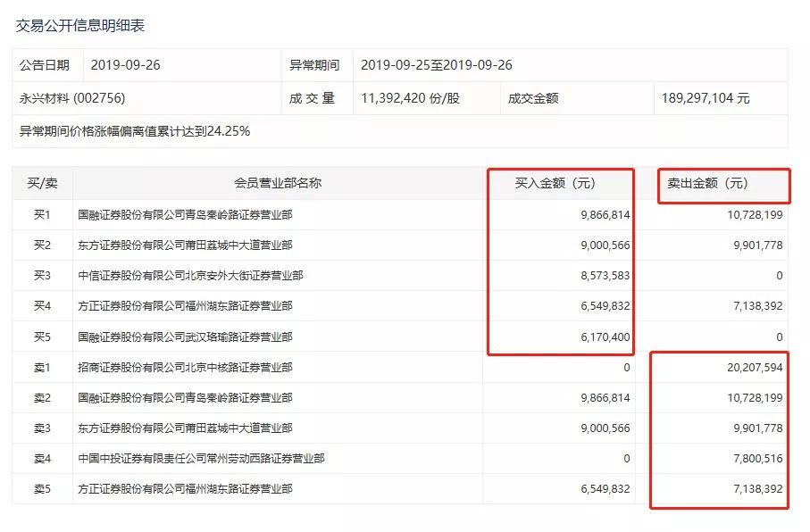The height and width of the screenshot is (532, 810).
Task: Click the 东方证券莆田荔城中大道 name in row 买2
Action: click(185, 245)
